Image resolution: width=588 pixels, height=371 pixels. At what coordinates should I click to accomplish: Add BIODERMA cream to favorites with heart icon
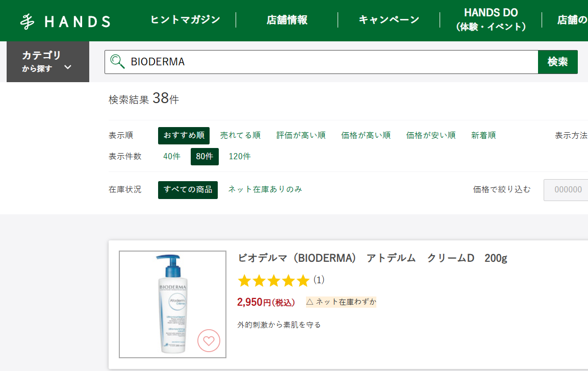(209, 340)
